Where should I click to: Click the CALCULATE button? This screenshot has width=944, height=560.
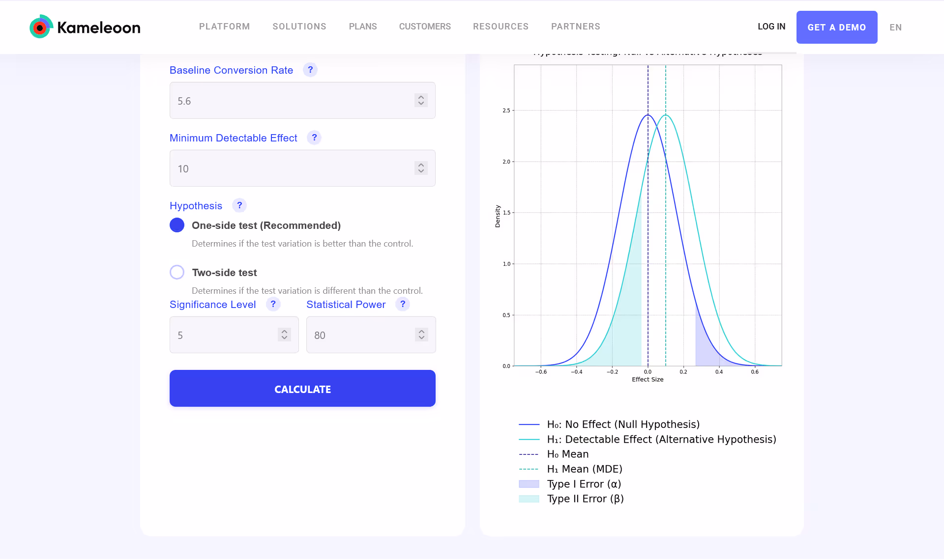pos(302,389)
